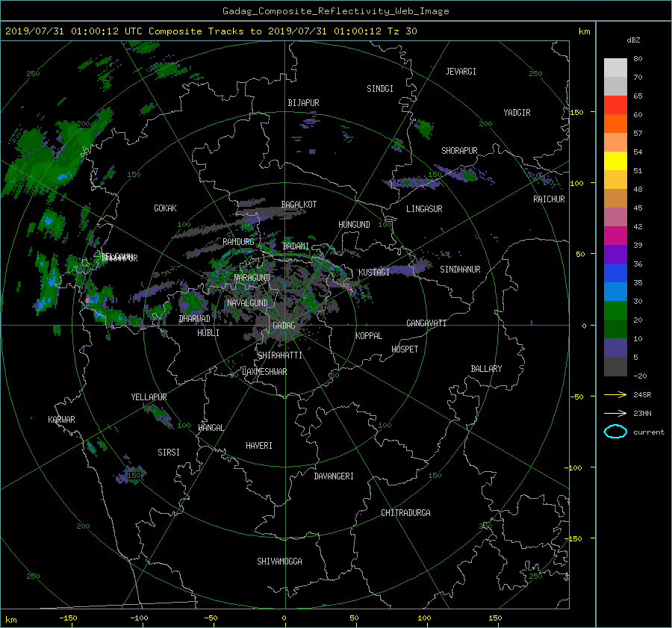Viewport: 672px width, 628px height.
Task: Click the 'km' unit label beside the timestamp
Action: (584, 31)
